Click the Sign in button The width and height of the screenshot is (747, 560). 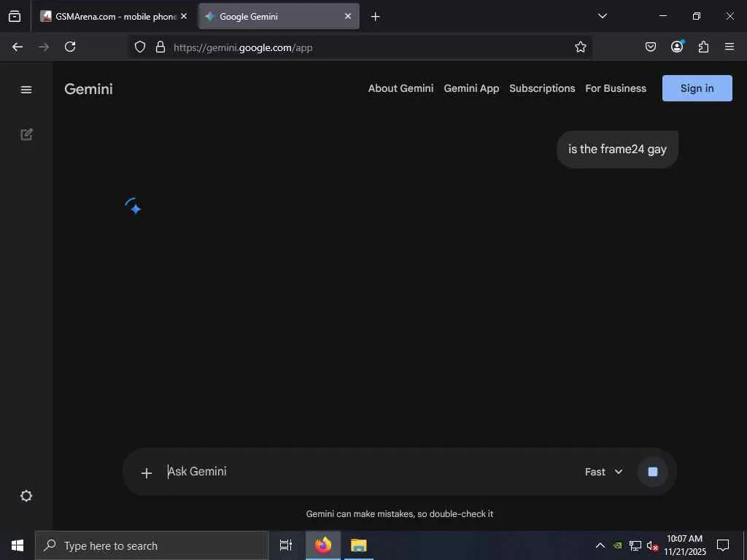pyautogui.click(x=697, y=88)
